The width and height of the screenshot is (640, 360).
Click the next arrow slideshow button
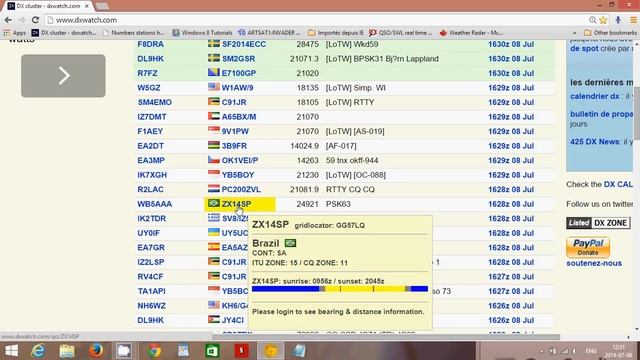(x=63, y=76)
